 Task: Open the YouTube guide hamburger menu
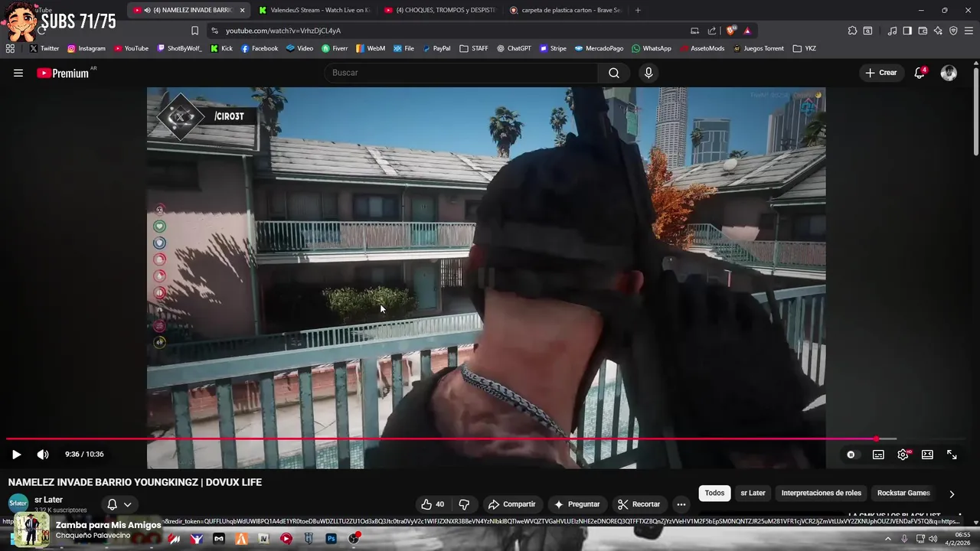(18, 73)
